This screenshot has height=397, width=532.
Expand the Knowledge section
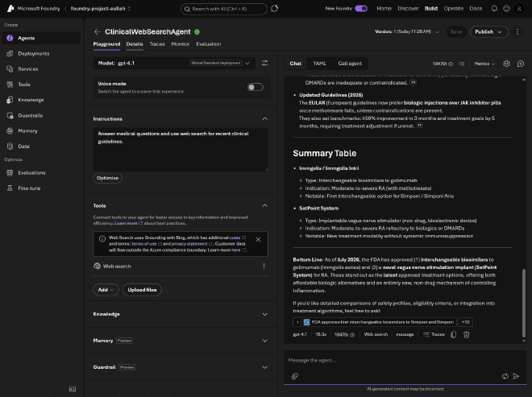(265, 314)
